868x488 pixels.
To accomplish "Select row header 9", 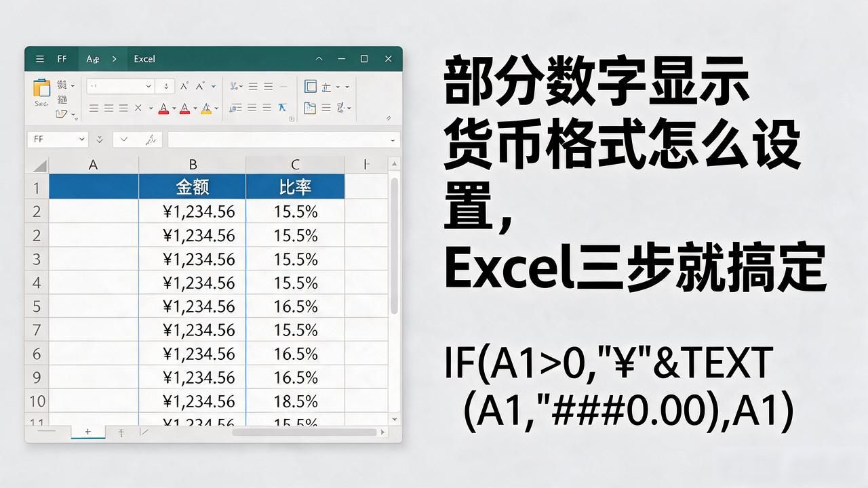I will 37,378.
